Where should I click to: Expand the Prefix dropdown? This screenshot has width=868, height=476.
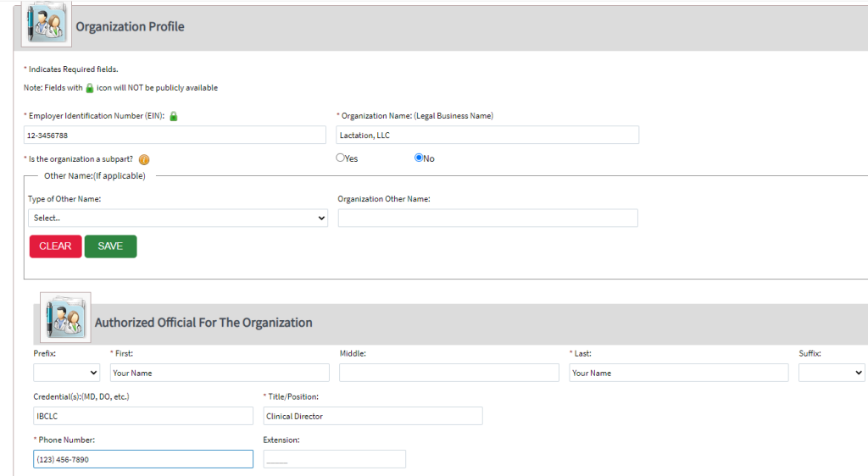click(x=67, y=373)
